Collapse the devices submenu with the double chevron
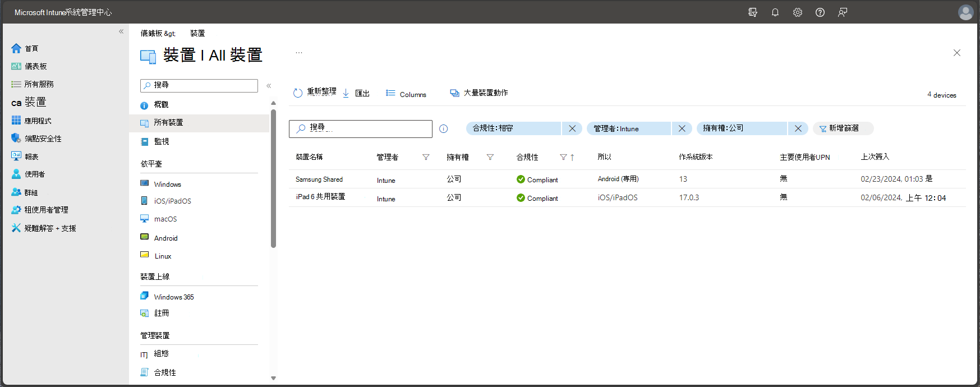980x387 pixels. click(269, 86)
